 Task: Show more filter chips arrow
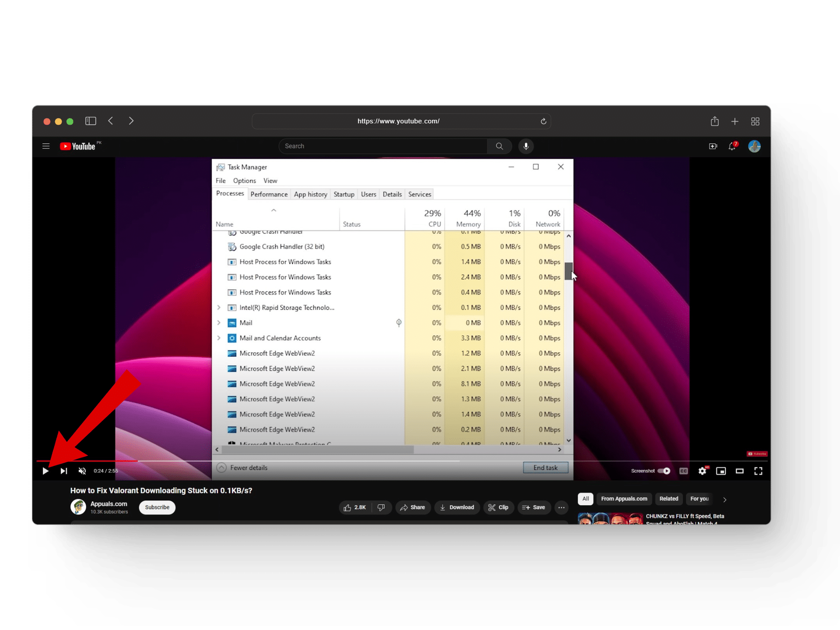pos(724,499)
